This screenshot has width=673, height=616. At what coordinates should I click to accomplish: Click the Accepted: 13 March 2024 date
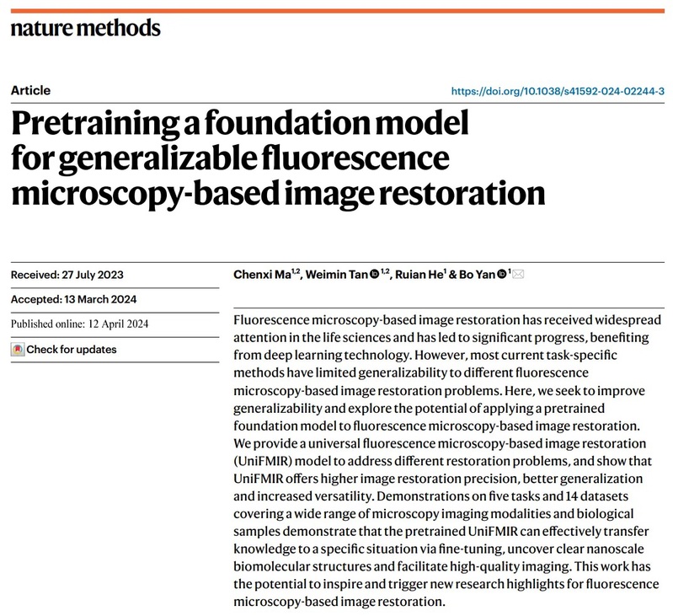[72, 300]
